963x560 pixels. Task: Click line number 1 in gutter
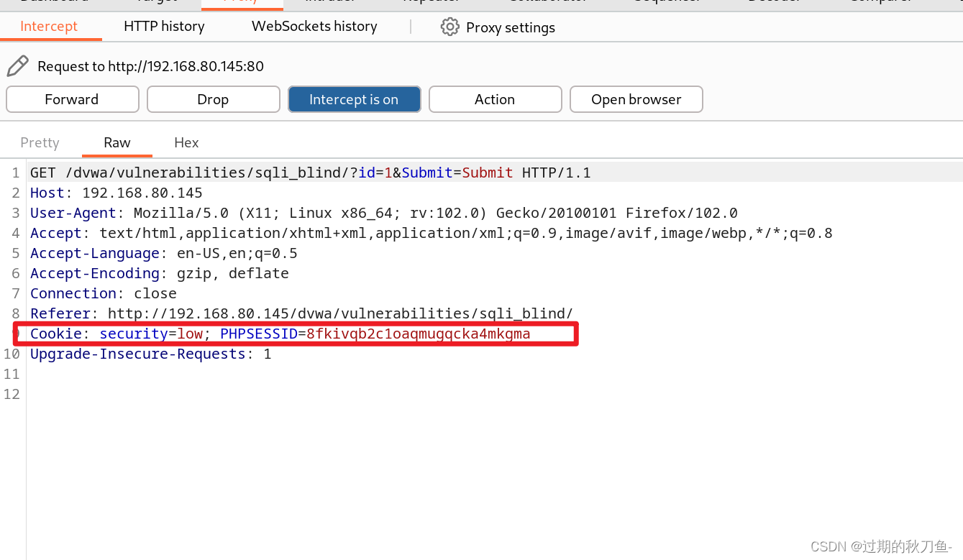pyautogui.click(x=15, y=173)
